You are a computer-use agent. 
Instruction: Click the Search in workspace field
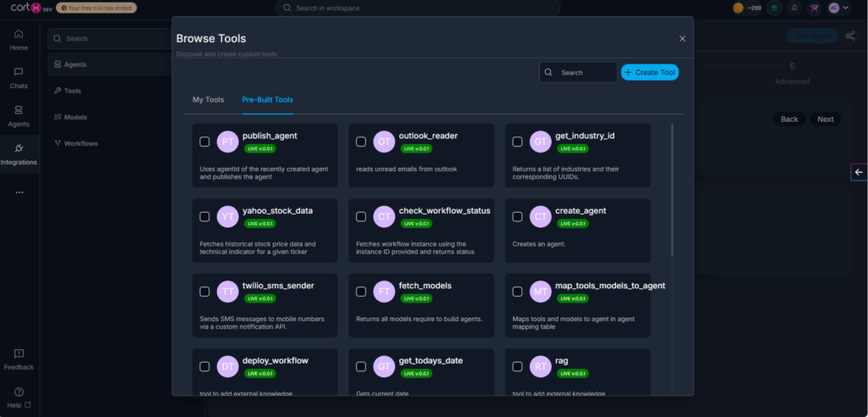[418, 8]
